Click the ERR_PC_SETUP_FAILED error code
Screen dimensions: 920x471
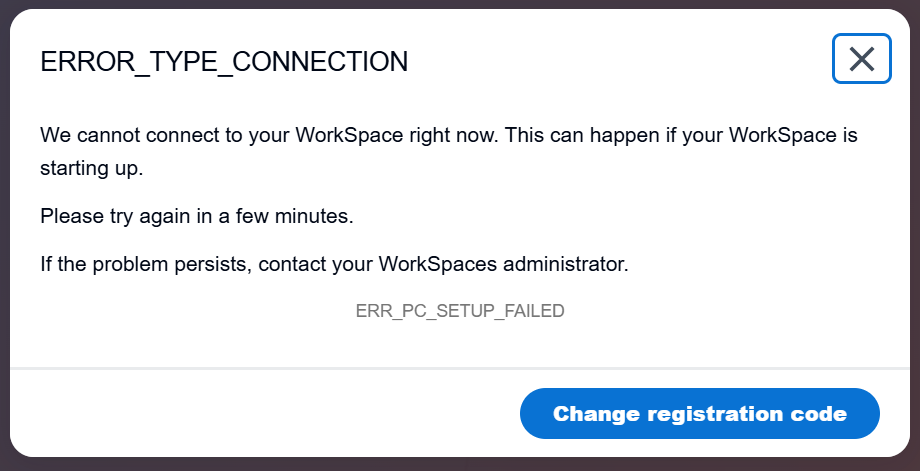tap(460, 310)
